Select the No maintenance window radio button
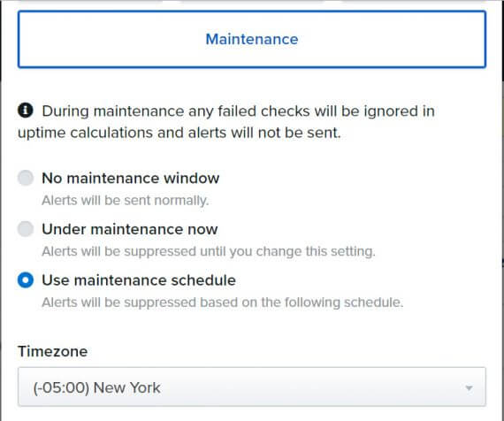Screen dimensions: 504x421 [x=26, y=178]
